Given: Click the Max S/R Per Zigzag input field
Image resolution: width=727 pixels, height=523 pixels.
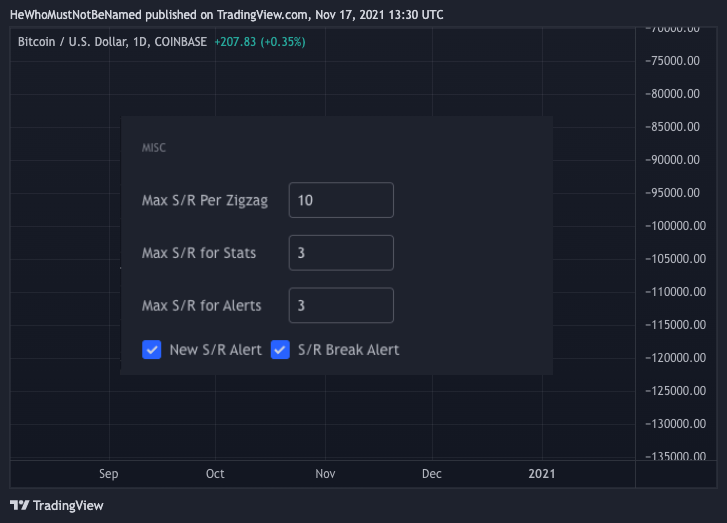Looking at the screenshot, I should tap(341, 200).
